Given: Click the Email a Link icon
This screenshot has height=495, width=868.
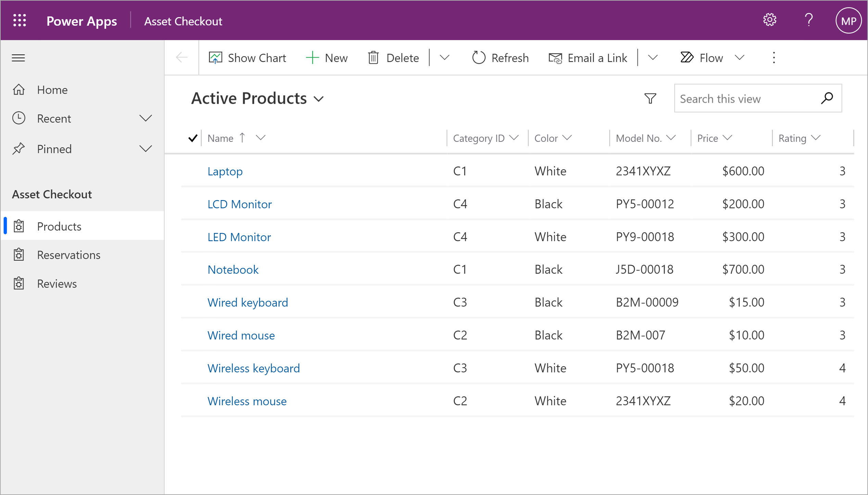Looking at the screenshot, I should (554, 58).
